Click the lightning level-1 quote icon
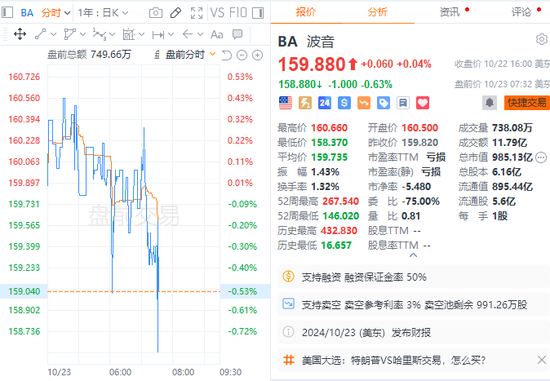The image size is (550, 381). [305, 103]
